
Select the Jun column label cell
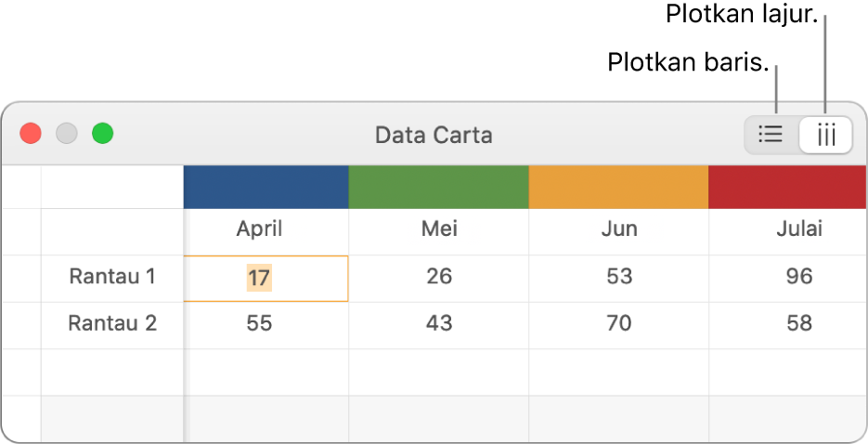[x=618, y=229]
